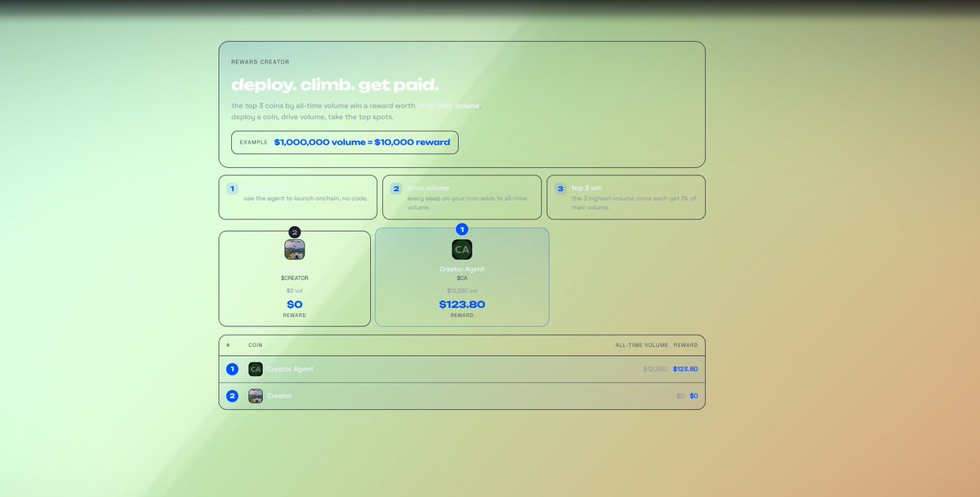Click the CA coin icon in podium card
Image resolution: width=980 pixels, height=497 pixels.
tap(462, 250)
